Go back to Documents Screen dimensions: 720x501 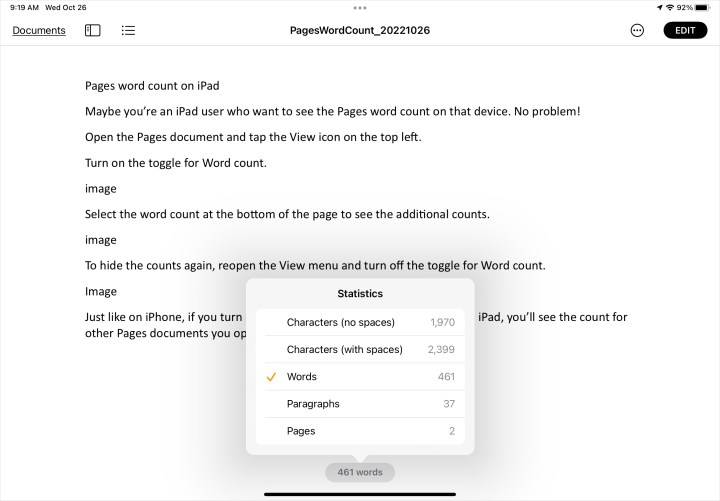(x=39, y=30)
